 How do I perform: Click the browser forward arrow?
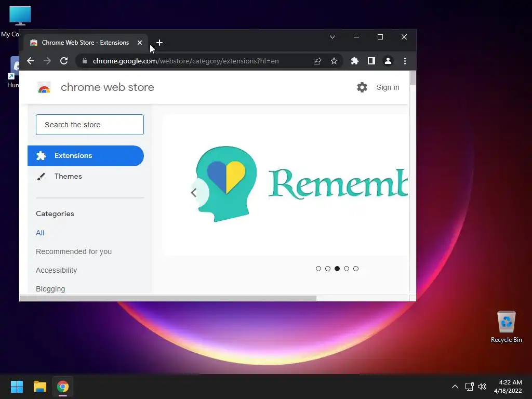click(47, 61)
